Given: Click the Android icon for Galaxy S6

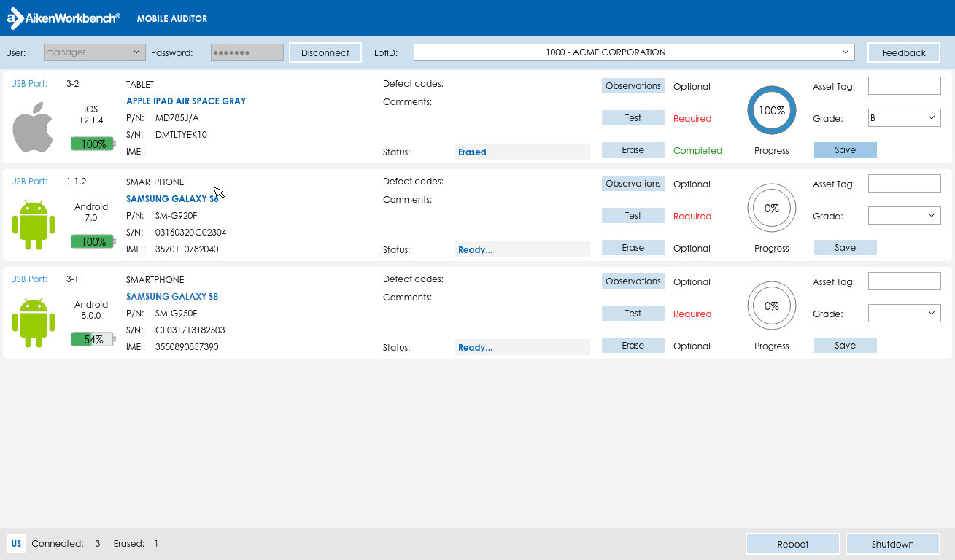Looking at the screenshot, I should coord(34,224).
